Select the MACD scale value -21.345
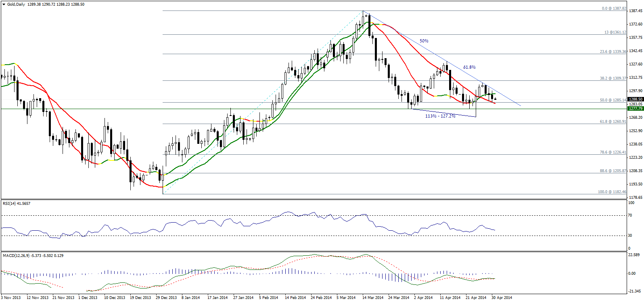 (x=635, y=291)
